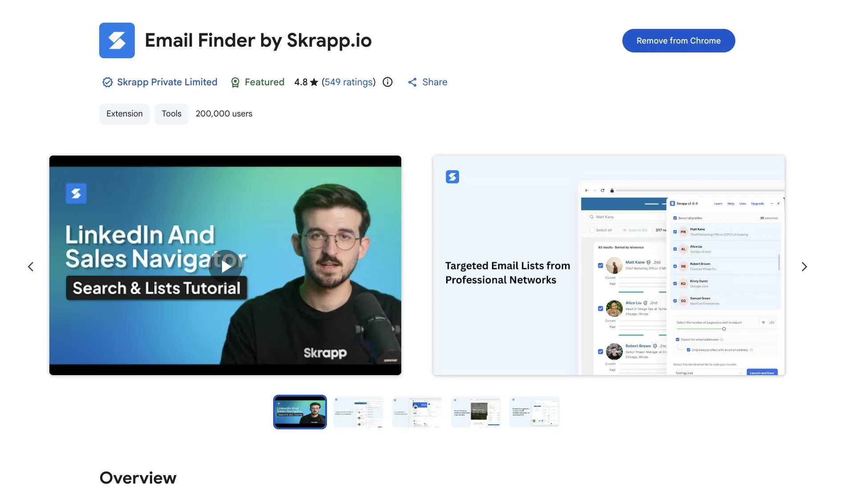The image size is (847, 504).
Task: Select the third screenshot thumbnail
Action: [x=417, y=412]
